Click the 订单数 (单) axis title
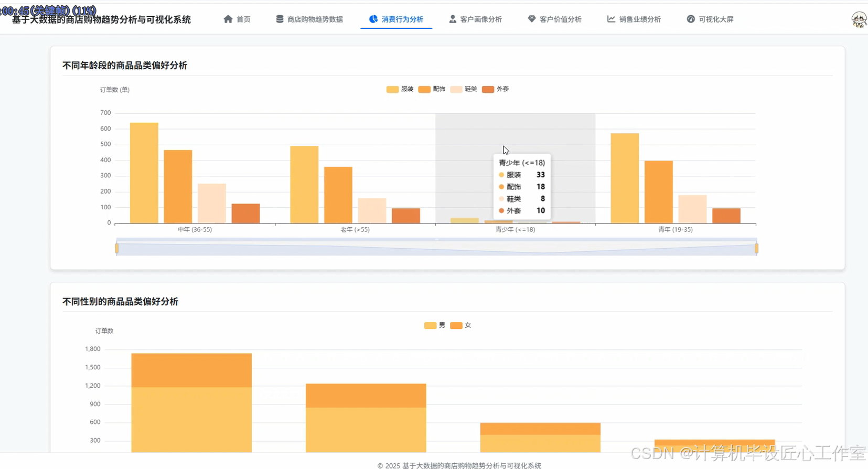 [115, 90]
